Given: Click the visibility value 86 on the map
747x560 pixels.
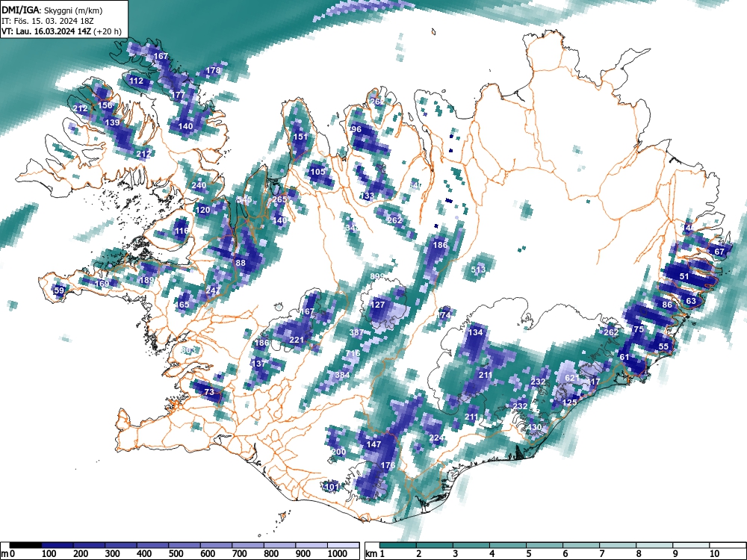Looking at the screenshot, I should 667,305.
